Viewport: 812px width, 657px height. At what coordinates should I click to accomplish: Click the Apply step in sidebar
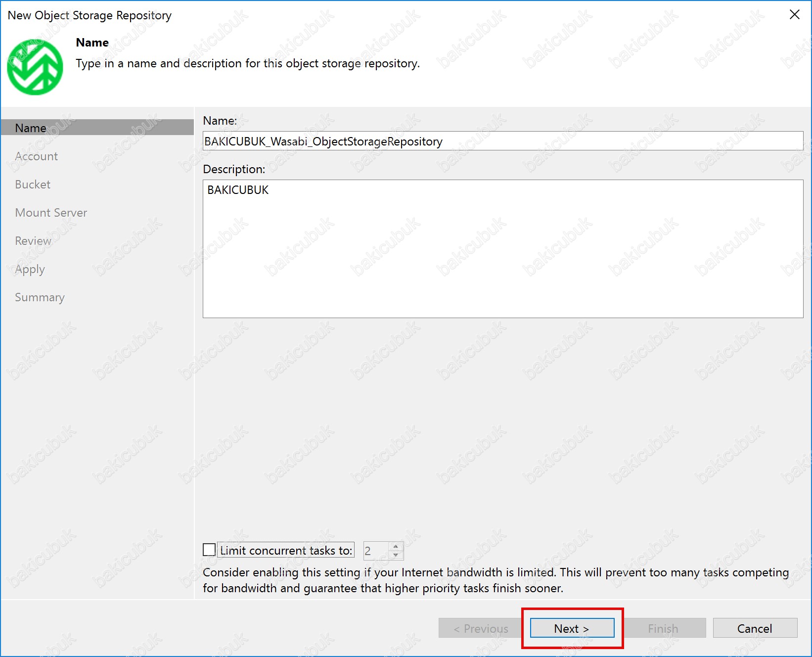pos(30,269)
